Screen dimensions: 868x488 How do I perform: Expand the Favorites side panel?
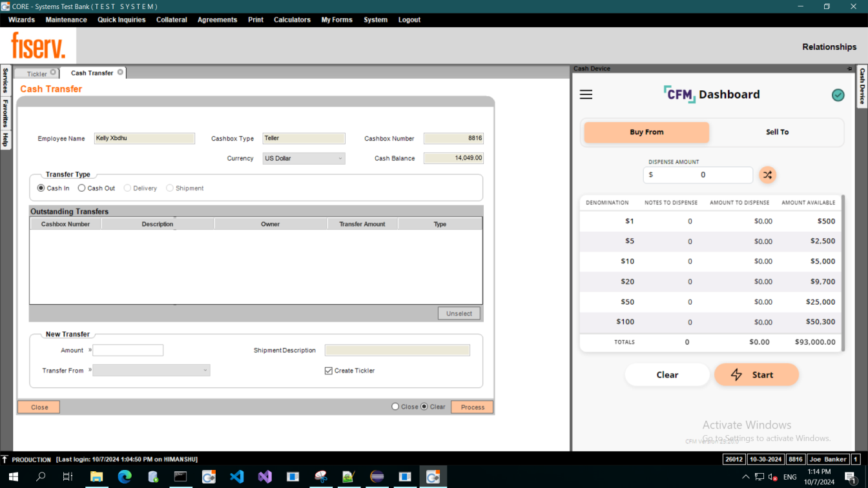5,113
